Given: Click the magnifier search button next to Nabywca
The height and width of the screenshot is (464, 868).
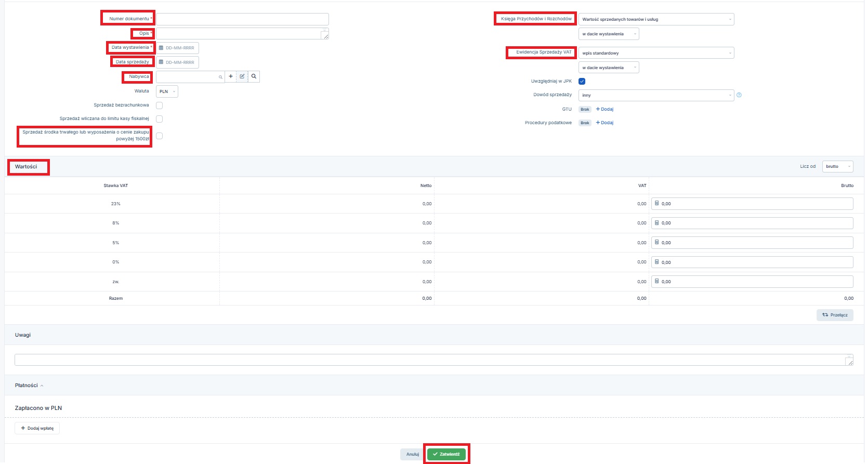Looking at the screenshot, I should tap(254, 76).
